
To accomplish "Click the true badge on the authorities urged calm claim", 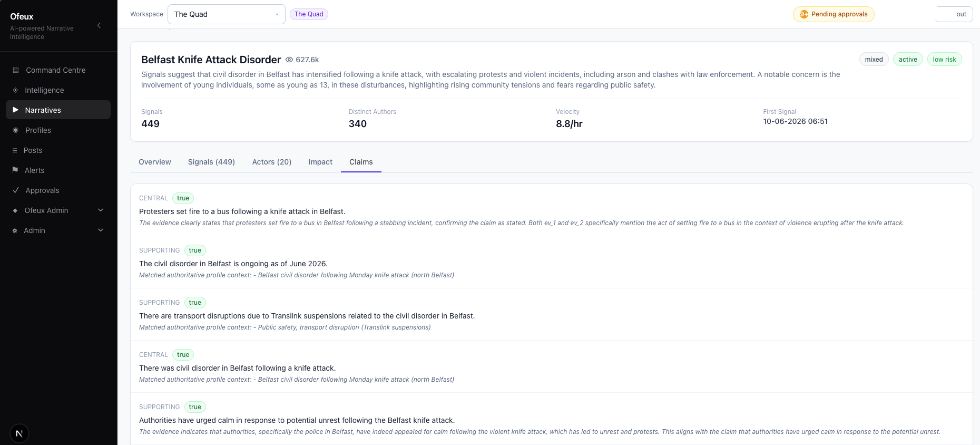I will coord(195,407).
